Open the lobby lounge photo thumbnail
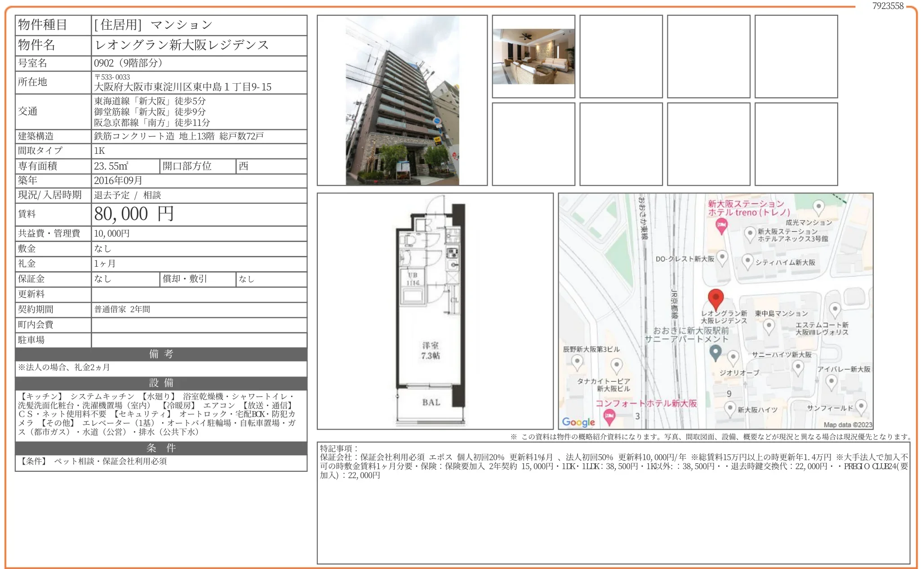 (533, 57)
